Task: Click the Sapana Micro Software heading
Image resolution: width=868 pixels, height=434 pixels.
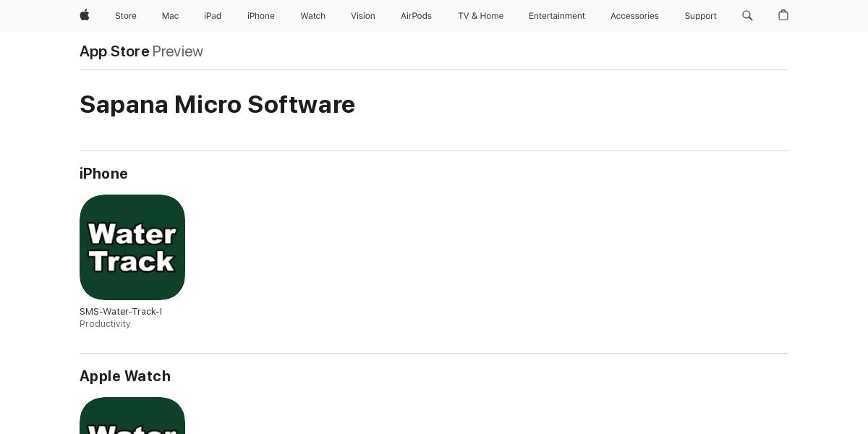Action: click(x=217, y=105)
